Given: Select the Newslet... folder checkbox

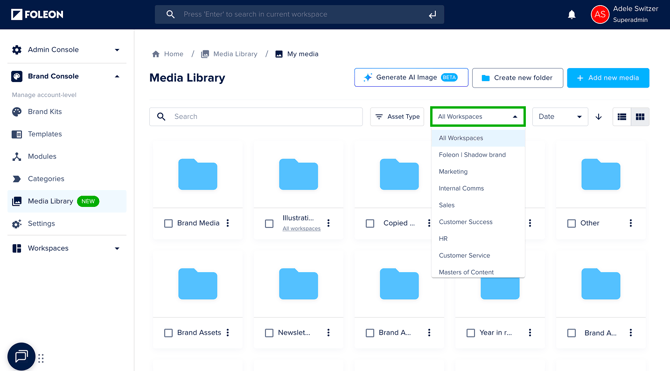Looking at the screenshot, I should coord(269,333).
